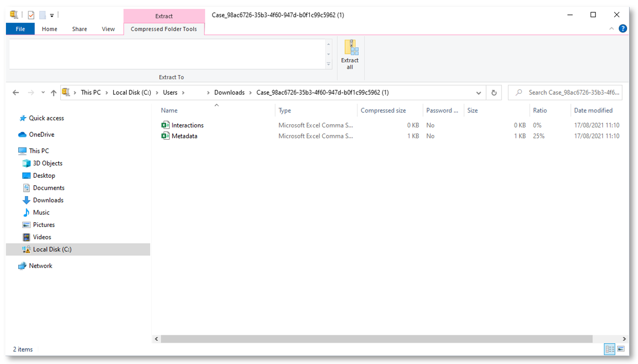Screen dimensions: 638x364
Task: Switch to the Share ribbon tab
Action: [80, 29]
